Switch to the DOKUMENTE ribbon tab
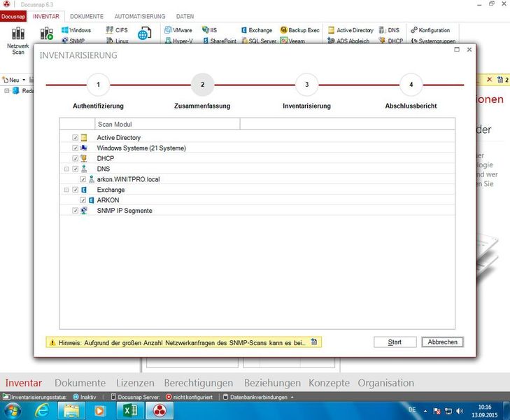Image resolution: width=510 pixels, height=420 pixels. (87, 16)
